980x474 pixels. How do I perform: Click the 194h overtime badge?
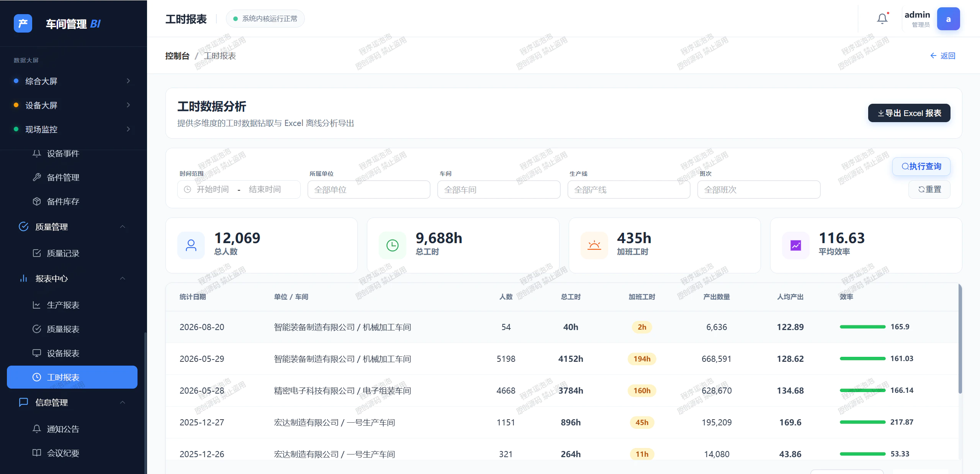642,359
